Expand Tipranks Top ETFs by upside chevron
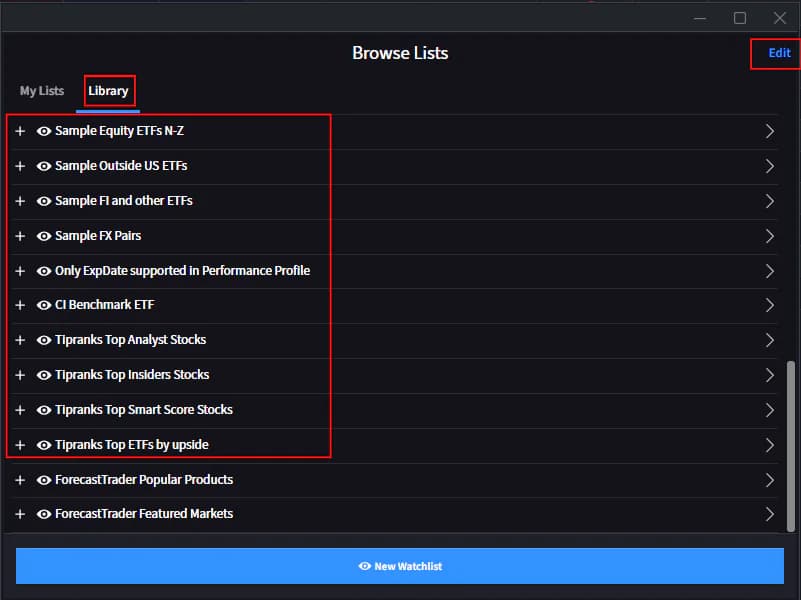This screenshot has height=600, width=801. [770, 445]
